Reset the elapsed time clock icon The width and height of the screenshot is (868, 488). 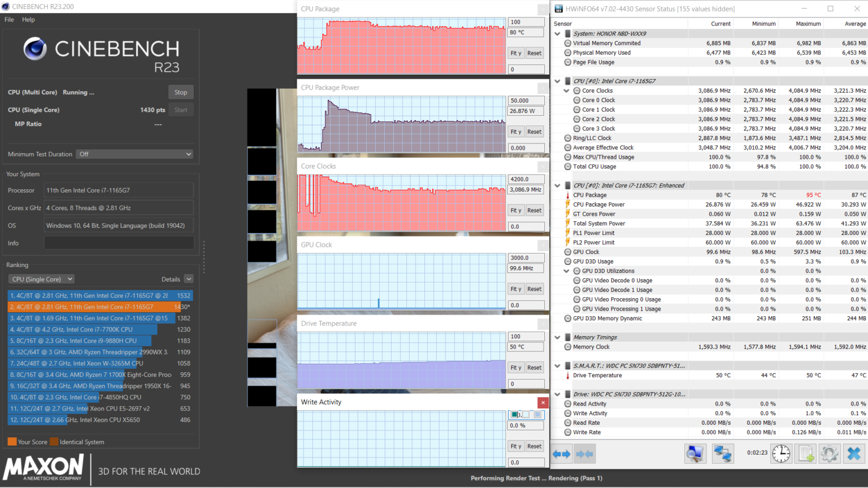tap(781, 454)
